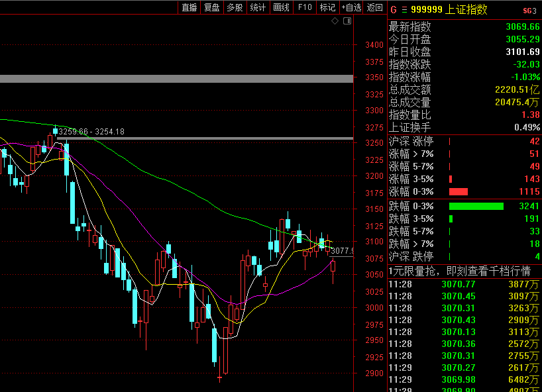The image size is (542, 392).
Task: Click the red G icon in header
Action: pos(394,10)
